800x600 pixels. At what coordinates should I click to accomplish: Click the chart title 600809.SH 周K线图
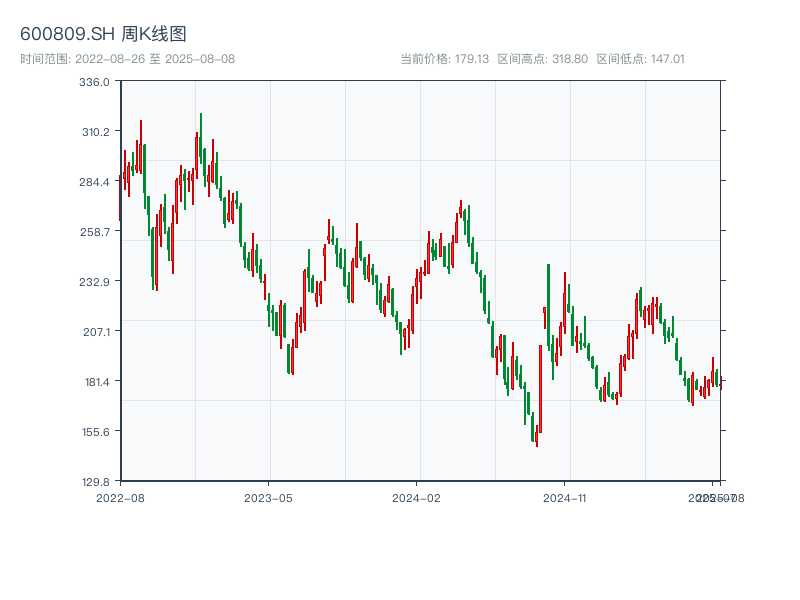coord(103,34)
